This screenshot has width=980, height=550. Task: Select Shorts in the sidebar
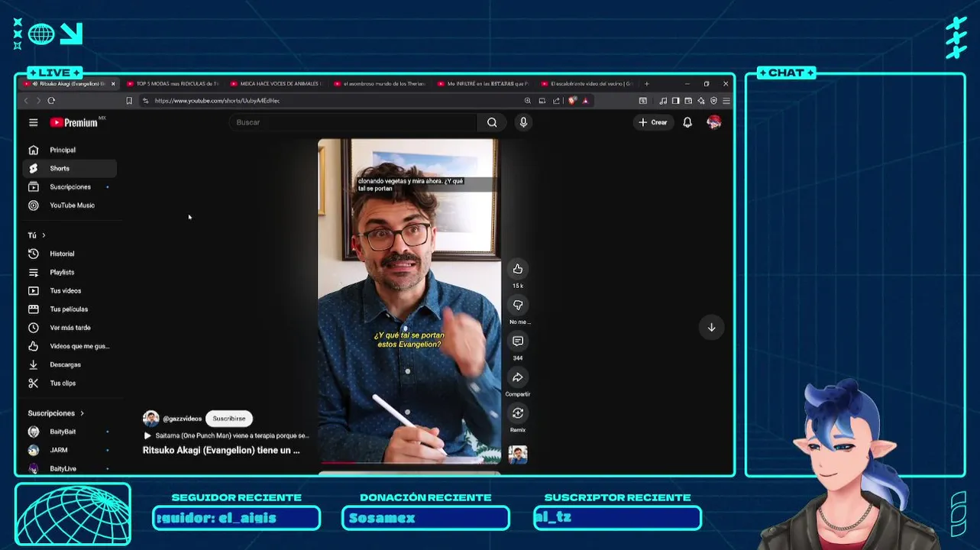pos(70,168)
